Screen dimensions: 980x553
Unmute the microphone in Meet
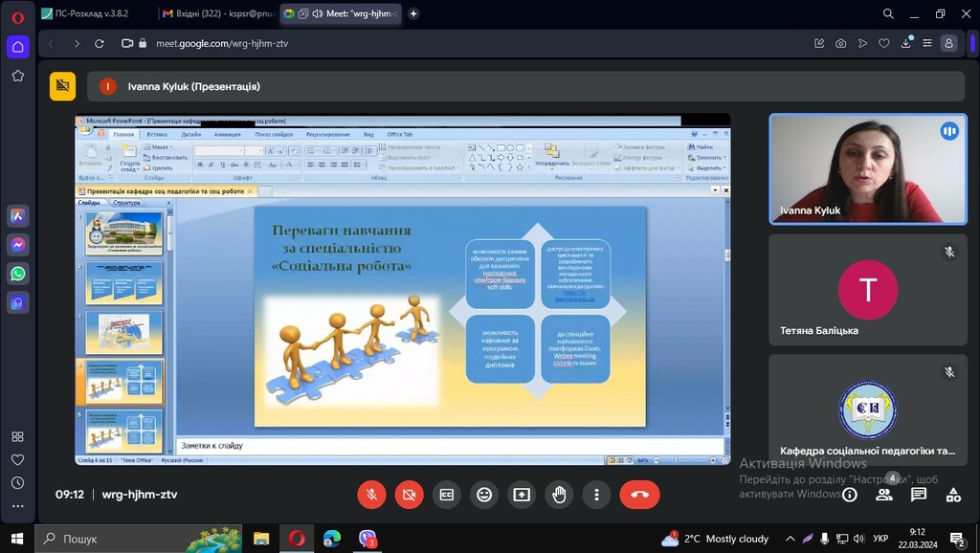coord(371,495)
